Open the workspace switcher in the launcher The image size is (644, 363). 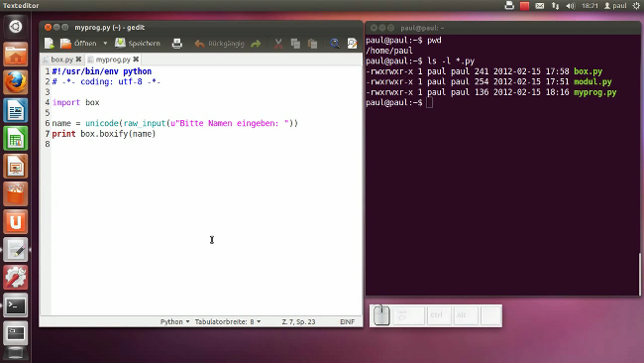(x=16, y=333)
